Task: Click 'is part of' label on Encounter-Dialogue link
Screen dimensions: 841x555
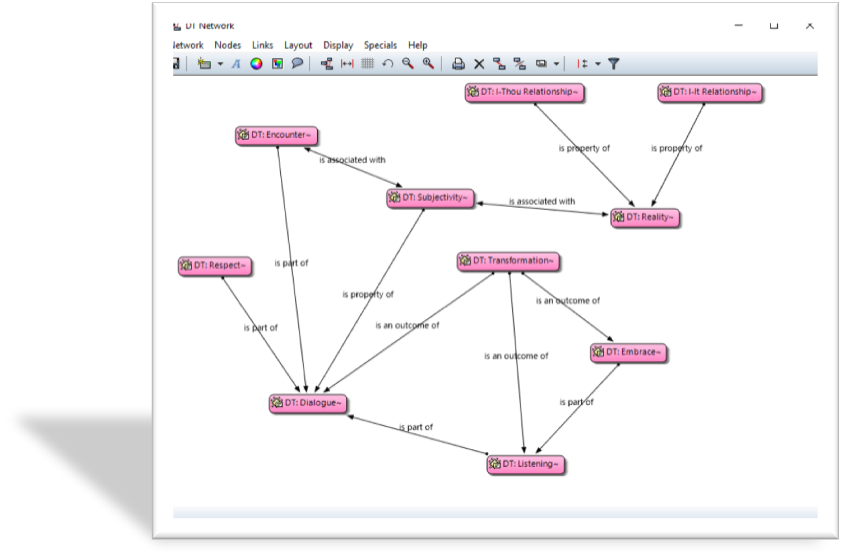Action: coord(291,263)
